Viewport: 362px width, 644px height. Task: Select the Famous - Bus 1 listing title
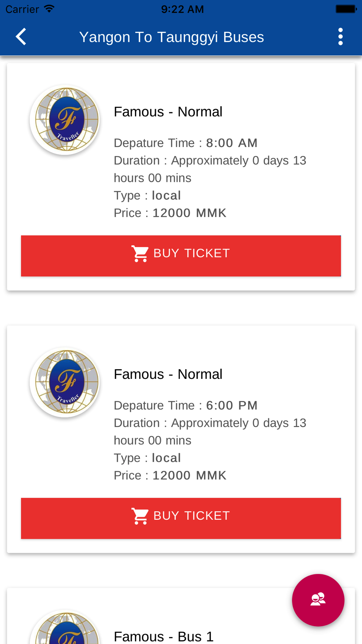tap(164, 636)
